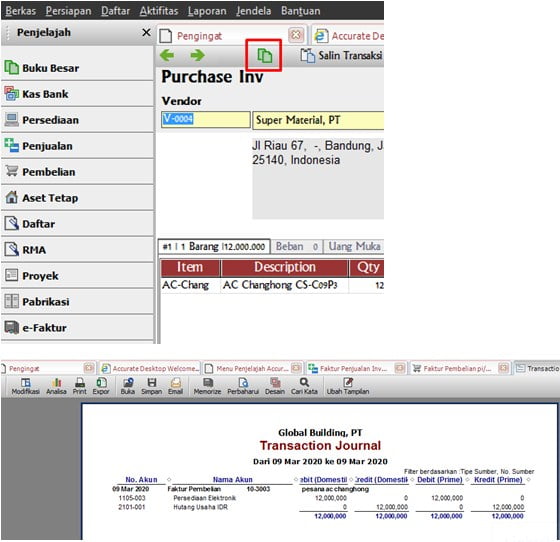Click the vendor code V-0004 field
Image resolution: width=560 pixels, height=542 pixels.
point(206,120)
